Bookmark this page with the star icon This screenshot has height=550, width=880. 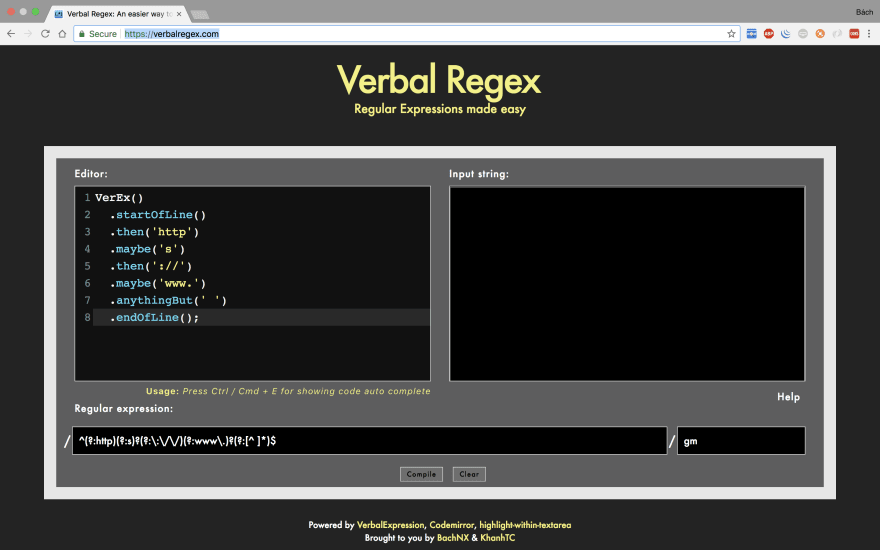731,34
